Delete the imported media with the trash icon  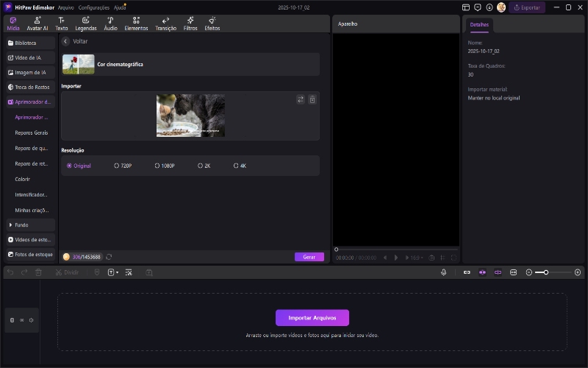coord(312,99)
